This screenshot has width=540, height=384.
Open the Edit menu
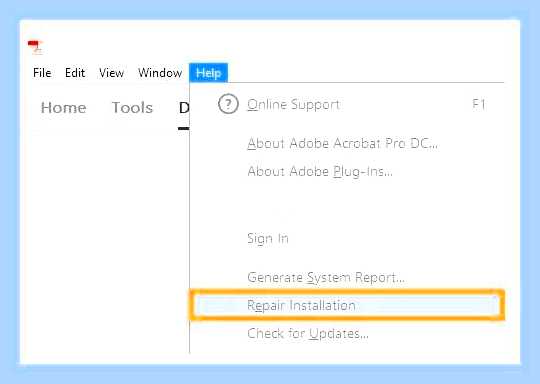point(75,73)
